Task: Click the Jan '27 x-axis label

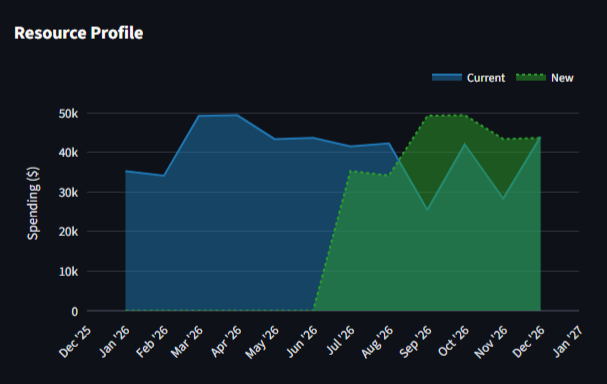Action: click(567, 341)
